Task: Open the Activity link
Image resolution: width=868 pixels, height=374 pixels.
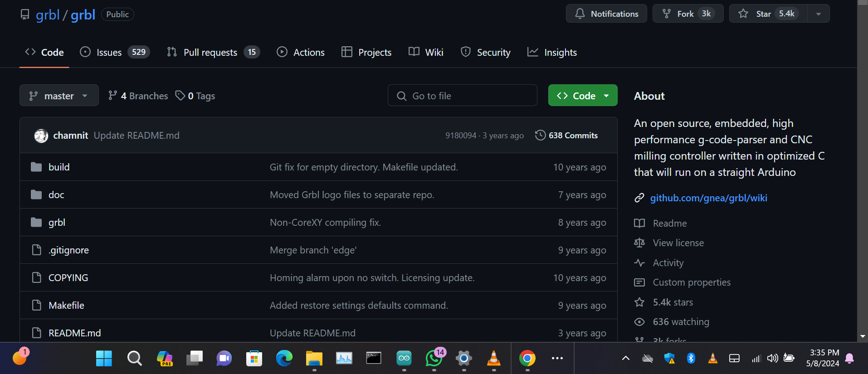Action: click(668, 262)
